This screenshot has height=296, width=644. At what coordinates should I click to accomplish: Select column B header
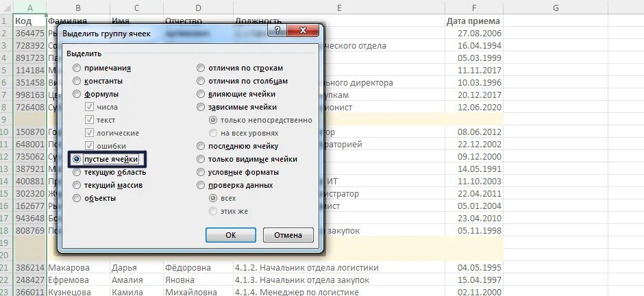[78, 8]
